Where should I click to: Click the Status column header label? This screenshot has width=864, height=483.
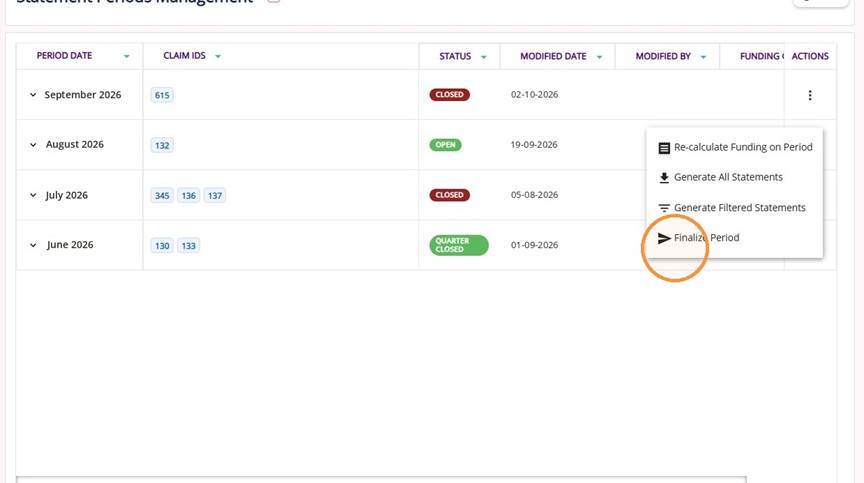pyautogui.click(x=455, y=56)
